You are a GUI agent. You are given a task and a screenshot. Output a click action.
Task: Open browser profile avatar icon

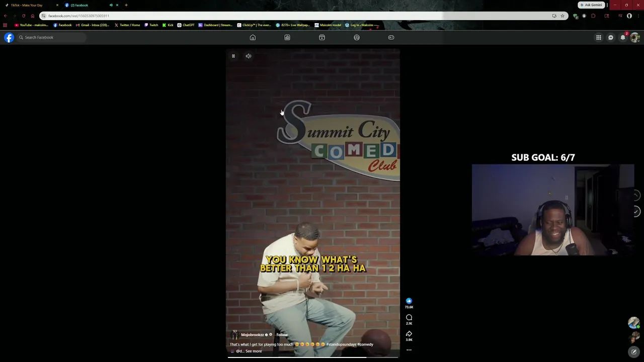click(629, 16)
